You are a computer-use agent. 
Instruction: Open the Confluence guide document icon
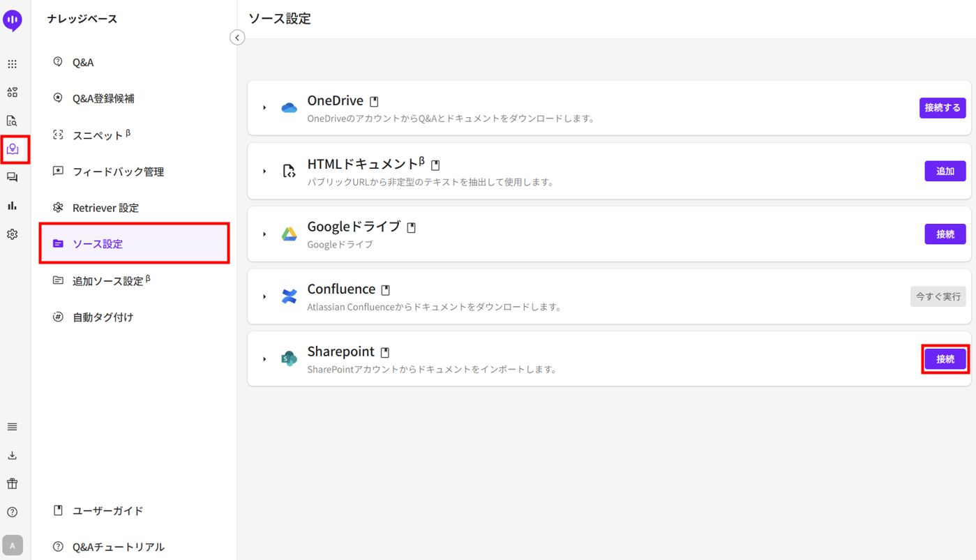point(385,290)
